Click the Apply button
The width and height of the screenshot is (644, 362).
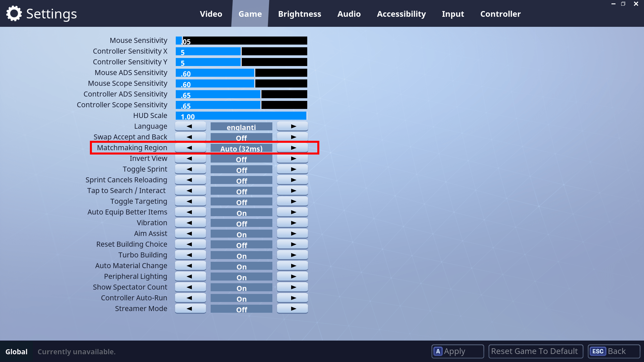458,351
